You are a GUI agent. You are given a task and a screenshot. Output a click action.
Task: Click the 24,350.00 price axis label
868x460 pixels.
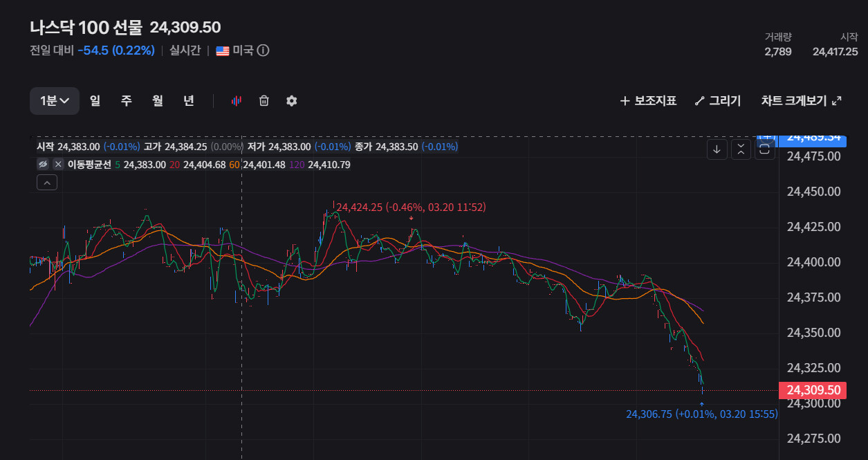pos(814,333)
